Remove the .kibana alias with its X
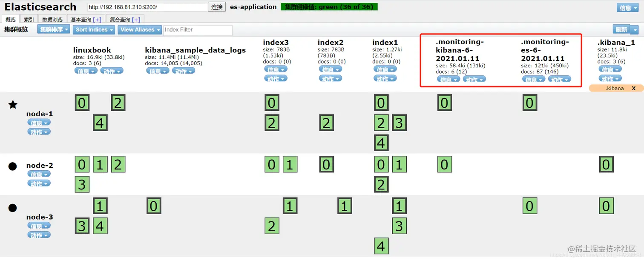 [x=633, y=88]
